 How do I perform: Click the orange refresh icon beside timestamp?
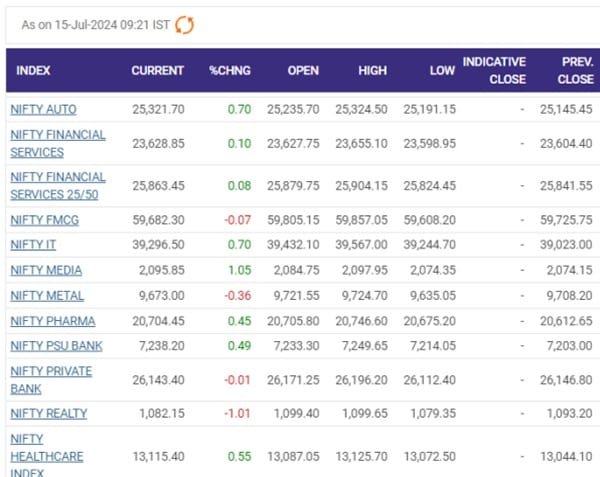pyautogui.click(x=184, y=25)
